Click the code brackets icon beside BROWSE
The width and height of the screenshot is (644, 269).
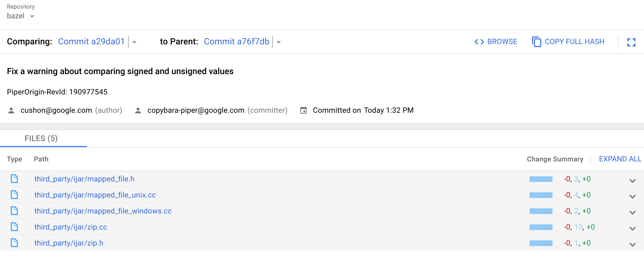[479, 41]
